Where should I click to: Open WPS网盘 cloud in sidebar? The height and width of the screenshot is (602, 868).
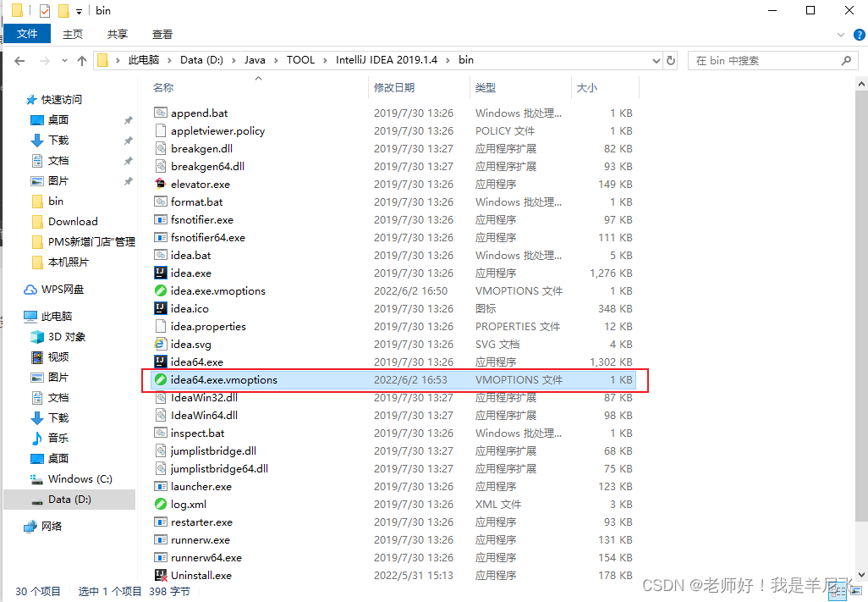click(54, 289)
